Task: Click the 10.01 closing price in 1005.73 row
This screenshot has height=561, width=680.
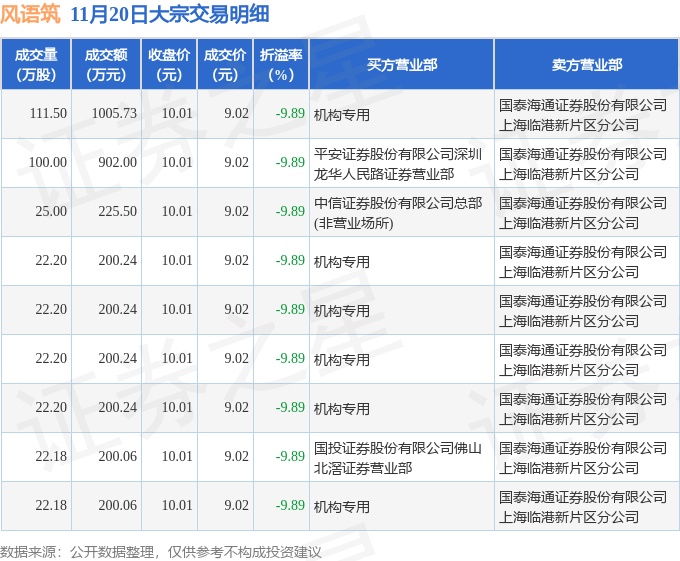Action: tap(177, 114)
